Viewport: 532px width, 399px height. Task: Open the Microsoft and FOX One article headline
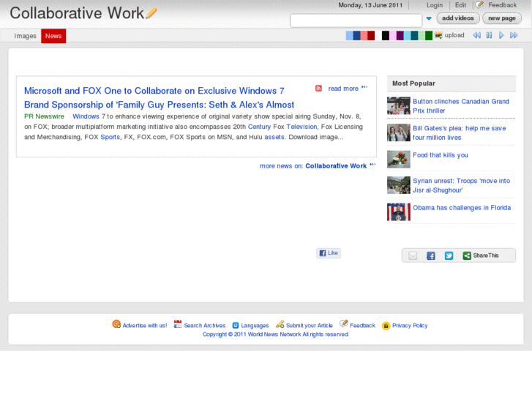[159, 98]
